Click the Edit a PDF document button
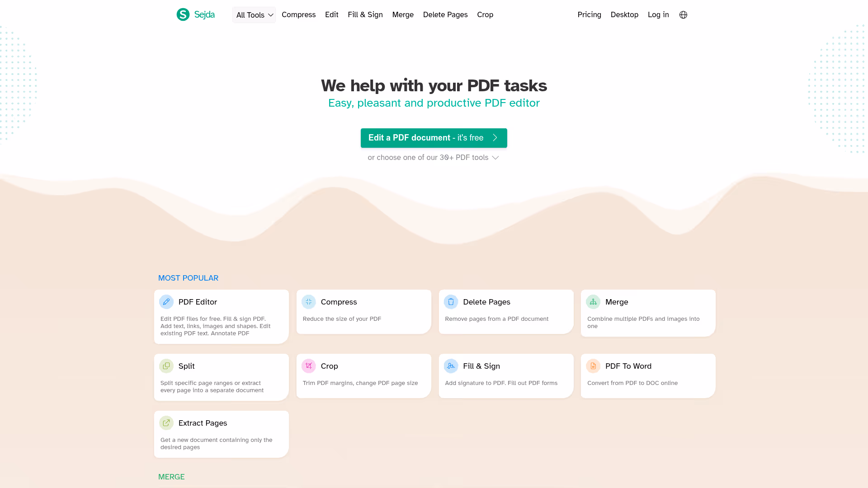This screenshot has height=488, width=868. click(x=434, y=138)
